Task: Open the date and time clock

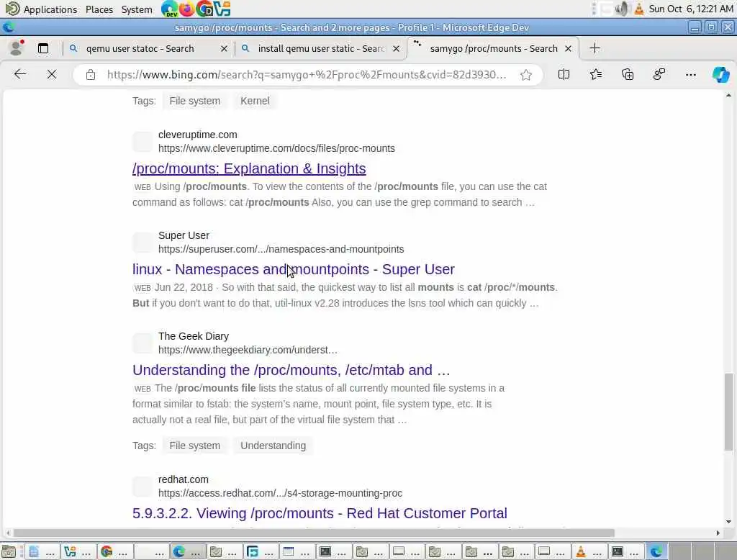Action: pyautogui.click(x=690, y=9)
